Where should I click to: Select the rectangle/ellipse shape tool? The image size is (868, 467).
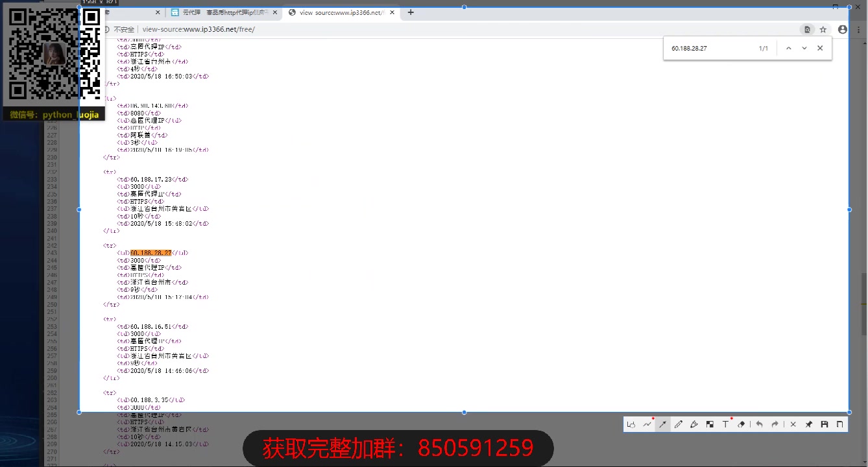point(631,424)
